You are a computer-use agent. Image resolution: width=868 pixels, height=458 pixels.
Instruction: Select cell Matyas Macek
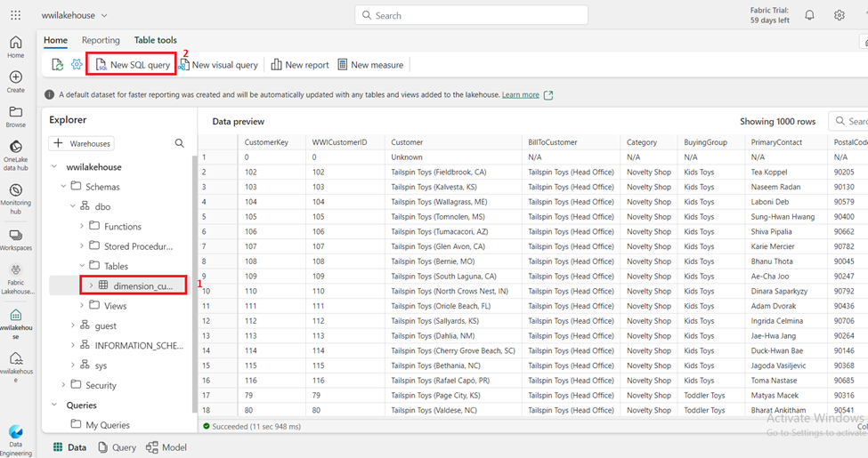[786, 396]
